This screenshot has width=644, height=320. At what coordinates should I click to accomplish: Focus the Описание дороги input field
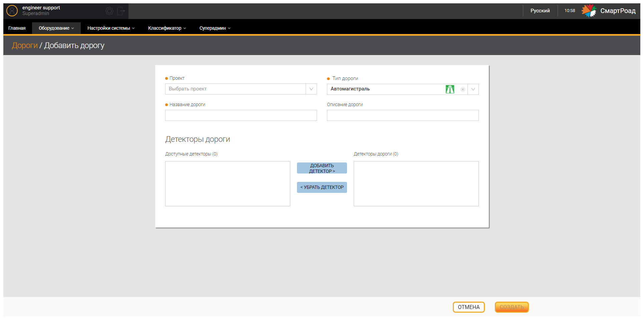[x=403, y=115]
